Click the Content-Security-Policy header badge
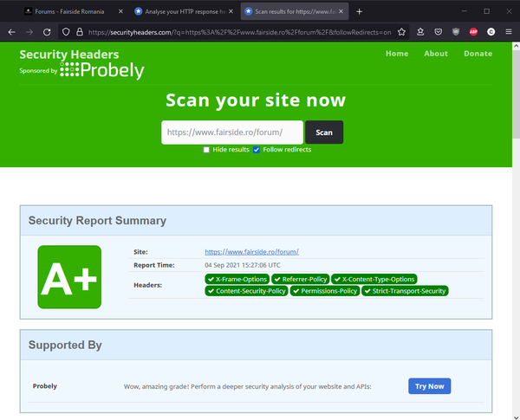520x420 pixels. coord(246,291)
